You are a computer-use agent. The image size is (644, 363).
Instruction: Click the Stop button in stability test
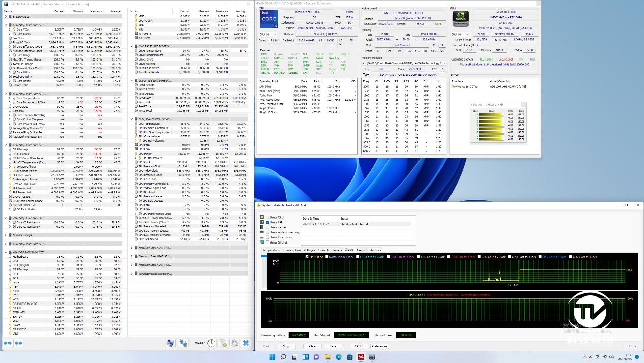click(x=286, y=346)
